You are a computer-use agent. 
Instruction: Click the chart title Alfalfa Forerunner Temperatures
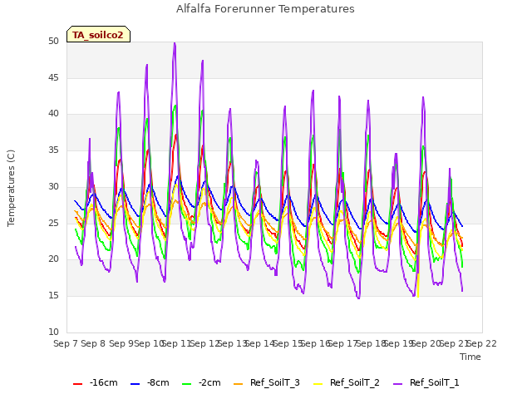pos(265,9)
